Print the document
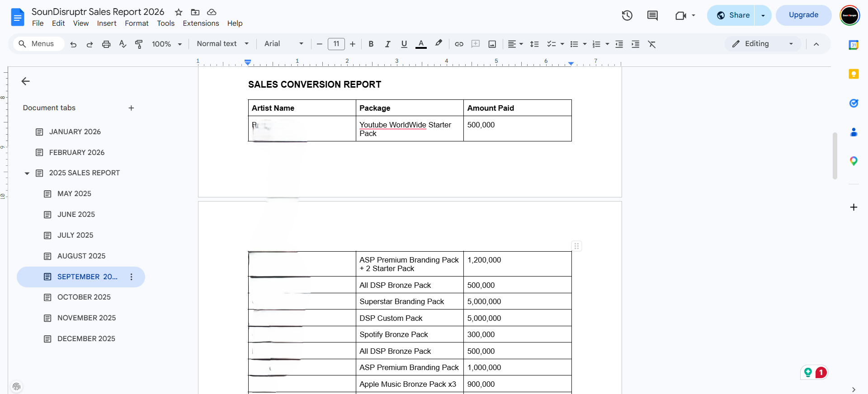Viewport: 868px width, 394px height. (106, 44)
